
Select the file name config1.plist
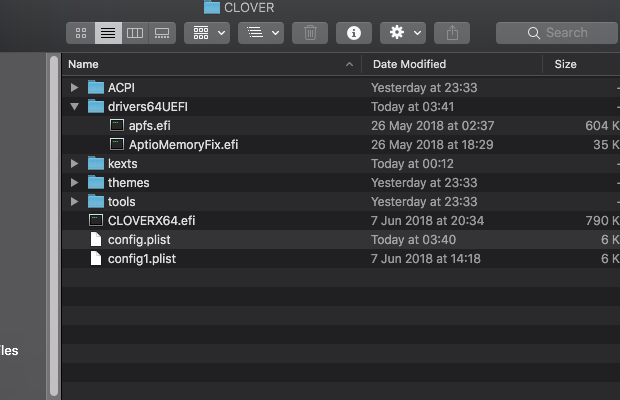[142, 258]
